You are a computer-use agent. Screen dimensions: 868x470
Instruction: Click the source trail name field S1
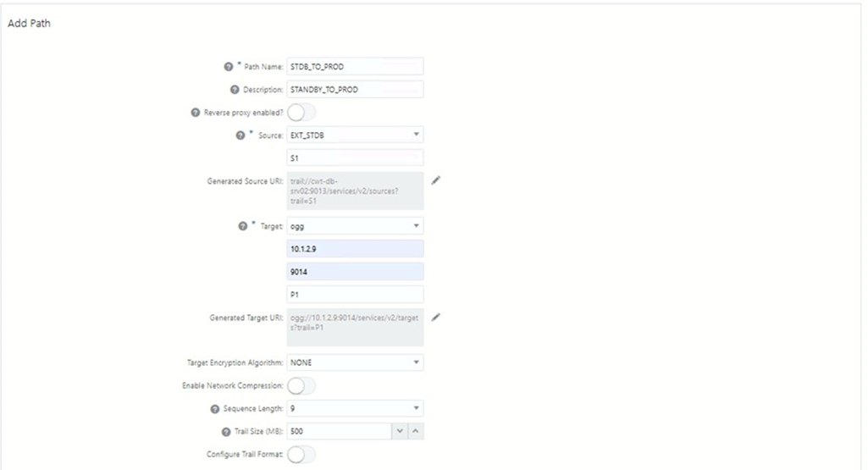[x=355, y=158]
